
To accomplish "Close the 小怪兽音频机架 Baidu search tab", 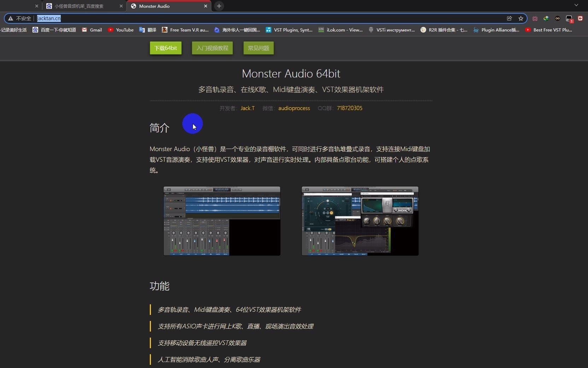I will click(121, 6).
